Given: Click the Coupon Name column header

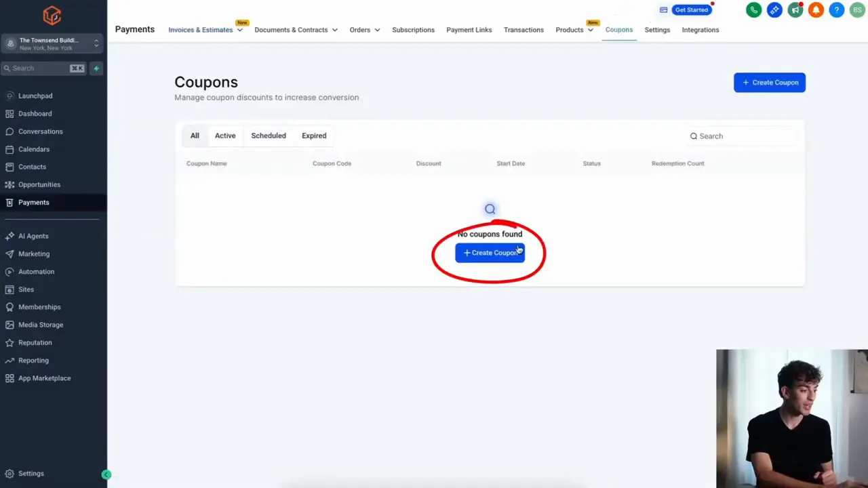Looking at the screenshot, I should [207, 163].
